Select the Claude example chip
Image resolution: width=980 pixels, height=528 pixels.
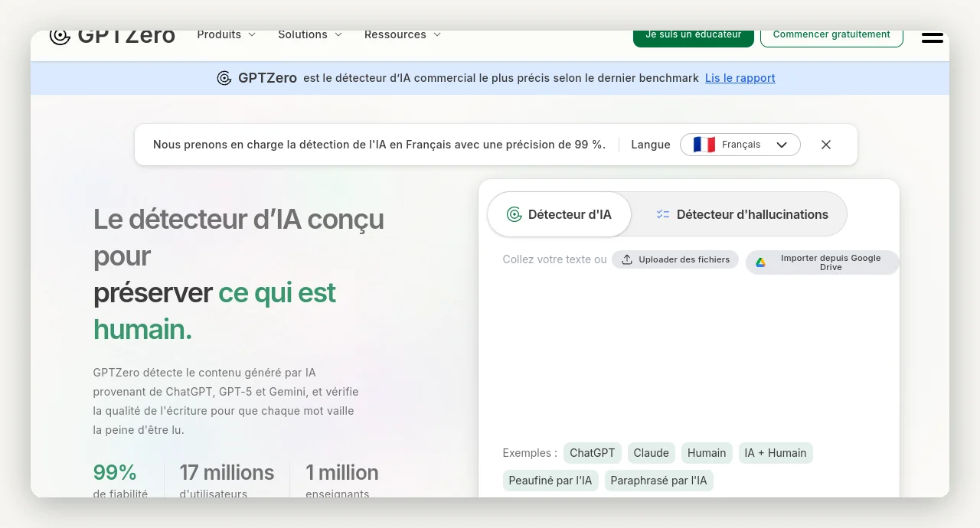652,453
